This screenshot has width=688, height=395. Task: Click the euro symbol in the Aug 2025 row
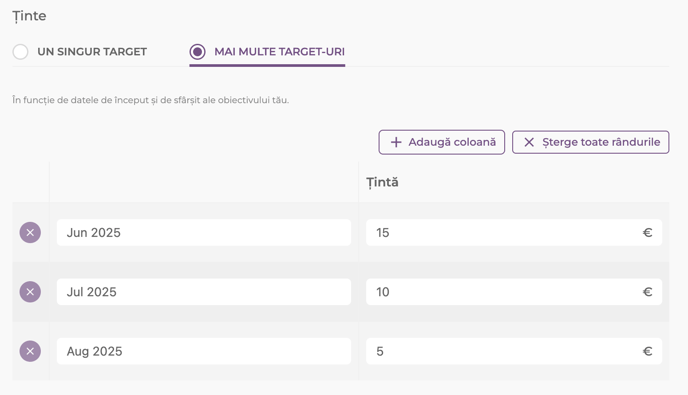pos(647,351)
